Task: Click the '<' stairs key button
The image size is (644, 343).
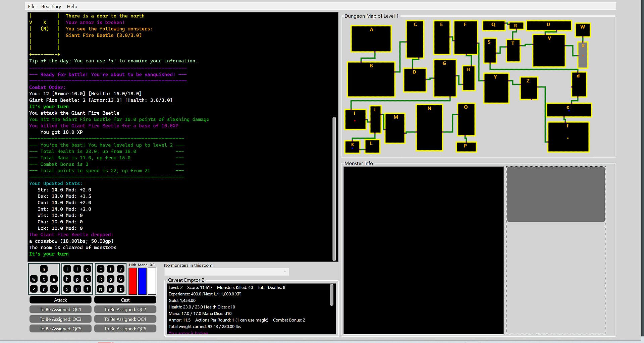Action: [34, 289]
